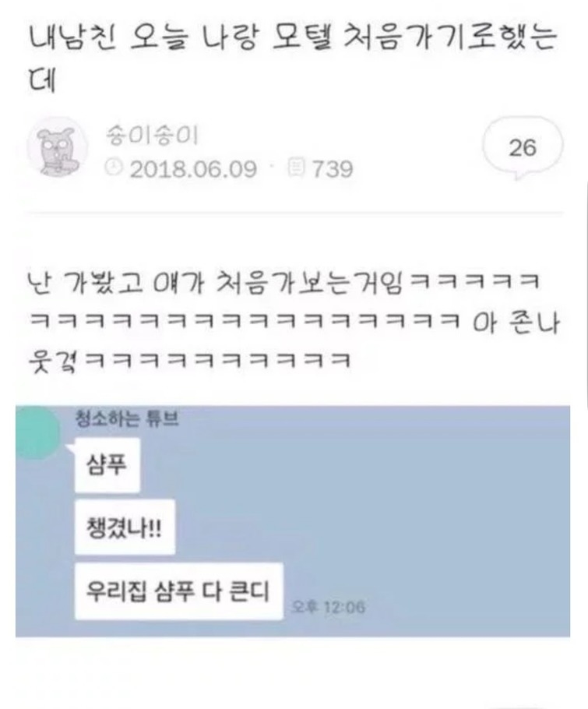Open the 26 comments speech bubble
This screenshot has width=588, height=709.
point(523,147)
